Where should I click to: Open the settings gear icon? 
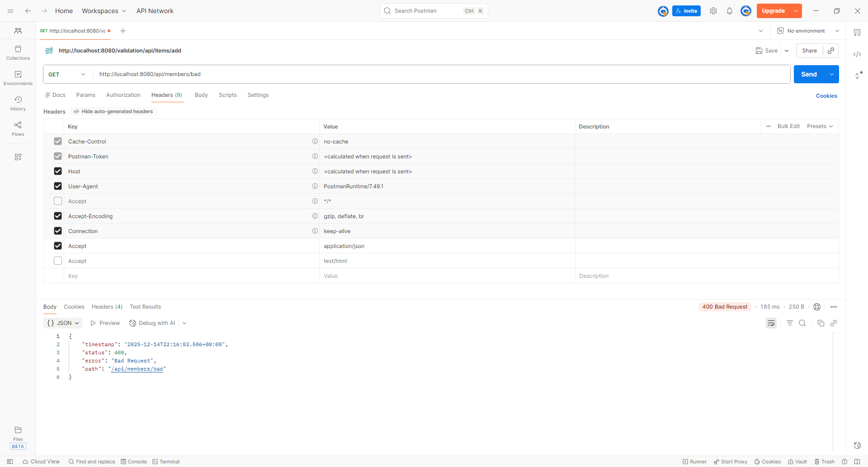pyautogui.click(x=713, y=11)
